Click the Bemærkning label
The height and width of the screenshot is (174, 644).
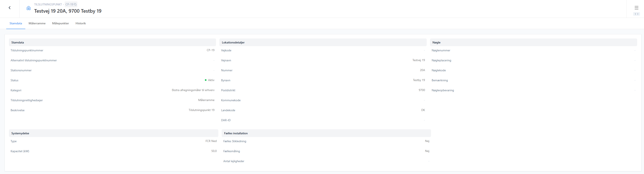[440, 80]
